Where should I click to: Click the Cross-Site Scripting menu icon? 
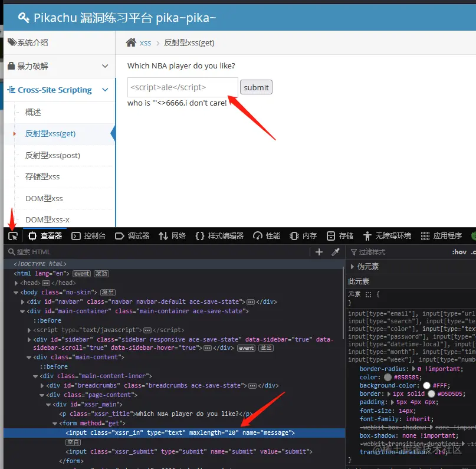[11, 90]
